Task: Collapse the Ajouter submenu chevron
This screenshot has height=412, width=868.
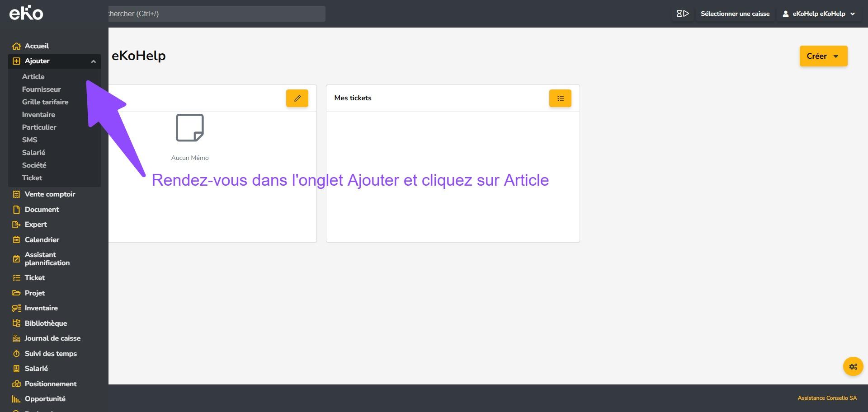Action: pos(93,61)
